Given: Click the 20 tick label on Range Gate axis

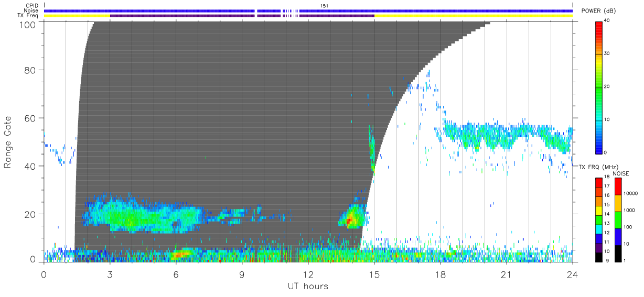Looking at the screenshot, I should click(31, 214).
